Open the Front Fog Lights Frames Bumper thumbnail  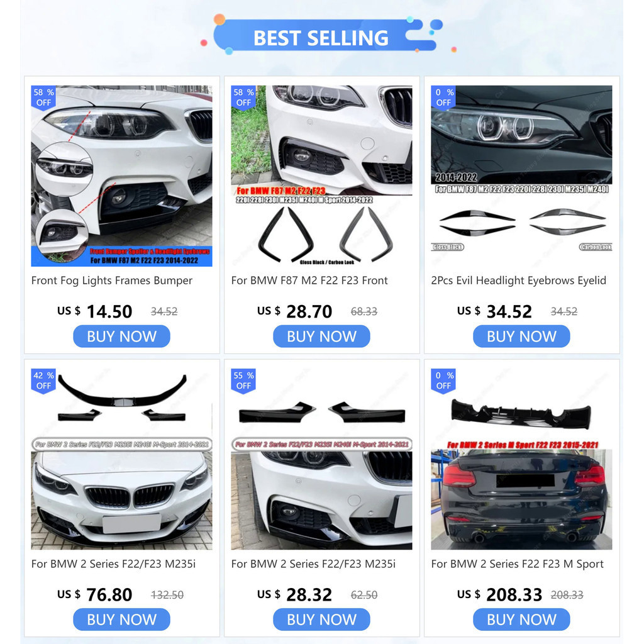click(x=121, y=176)
